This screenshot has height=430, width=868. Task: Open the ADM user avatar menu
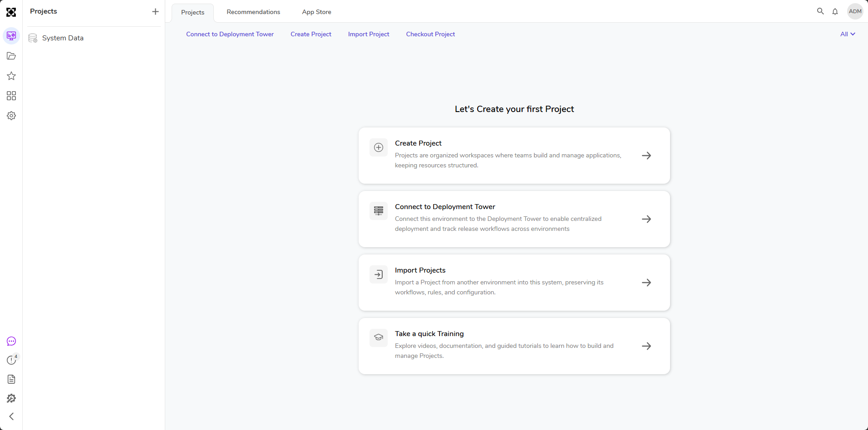pyautogui.click(x=855, y=11)
